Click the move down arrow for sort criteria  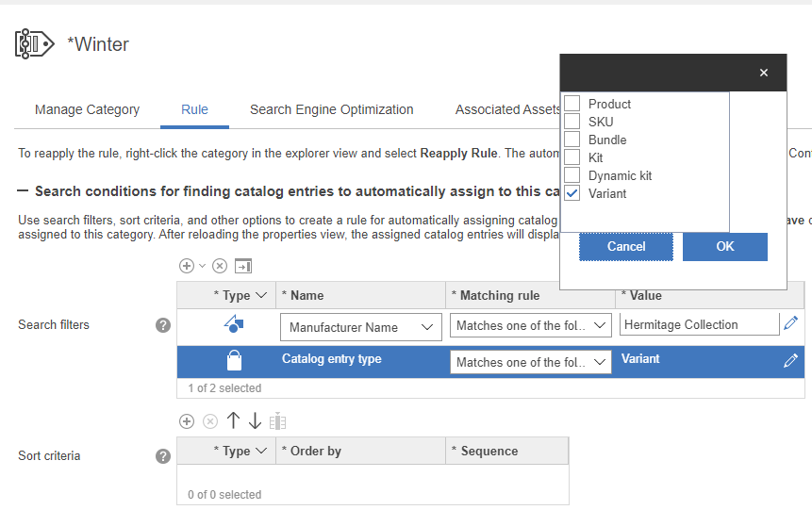click(x=255, y=421)
